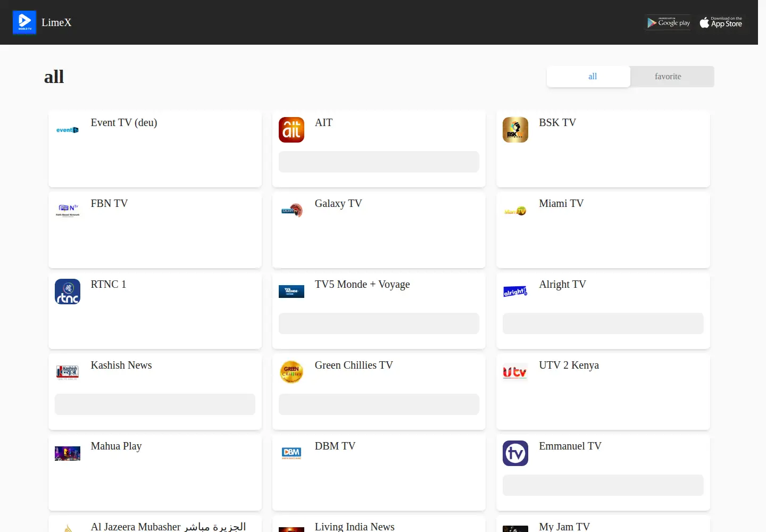Select the FBN TV channel name
This screenshot has height=532, width=766.
(109, 203)
